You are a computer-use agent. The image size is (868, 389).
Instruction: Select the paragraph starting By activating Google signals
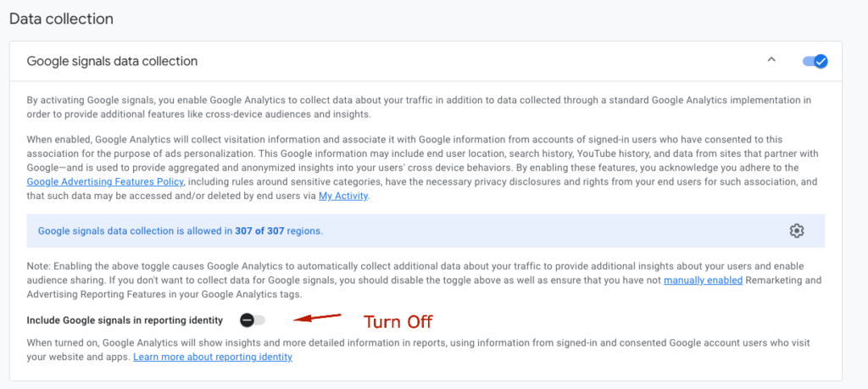(419, 108)
